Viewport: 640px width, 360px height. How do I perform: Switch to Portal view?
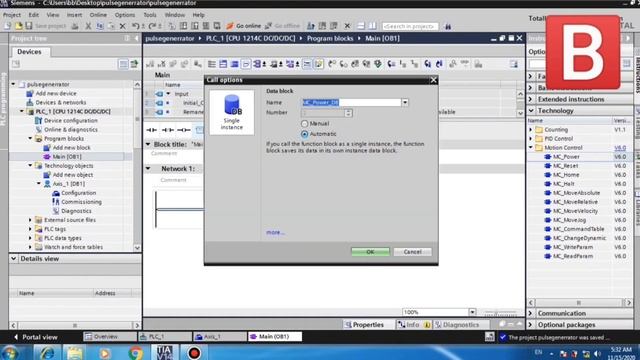(36, 337)
